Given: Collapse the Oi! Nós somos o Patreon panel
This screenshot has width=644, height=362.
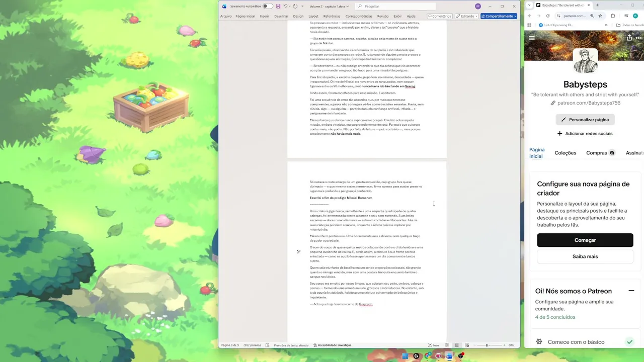Looking at the screenshot, I should tap(631, 291).
